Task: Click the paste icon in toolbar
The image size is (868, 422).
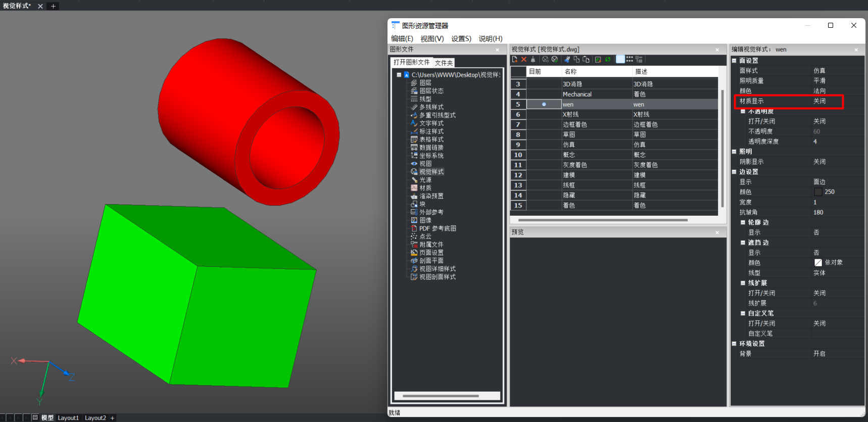Action: [586, 59]
